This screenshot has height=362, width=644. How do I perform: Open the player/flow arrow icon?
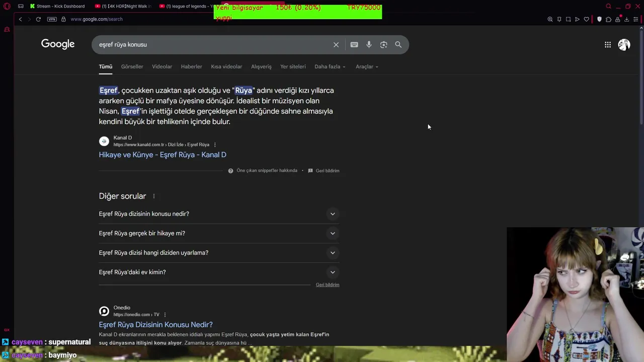tap(577, 19)
